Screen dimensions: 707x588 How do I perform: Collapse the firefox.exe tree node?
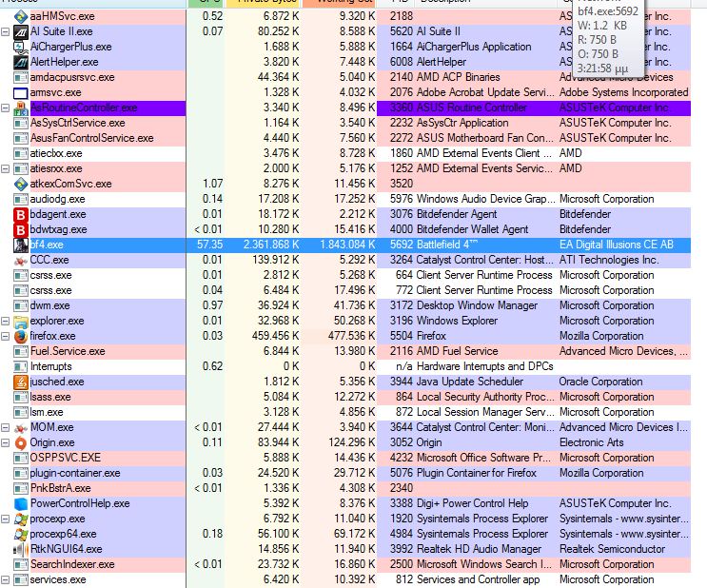6,337
